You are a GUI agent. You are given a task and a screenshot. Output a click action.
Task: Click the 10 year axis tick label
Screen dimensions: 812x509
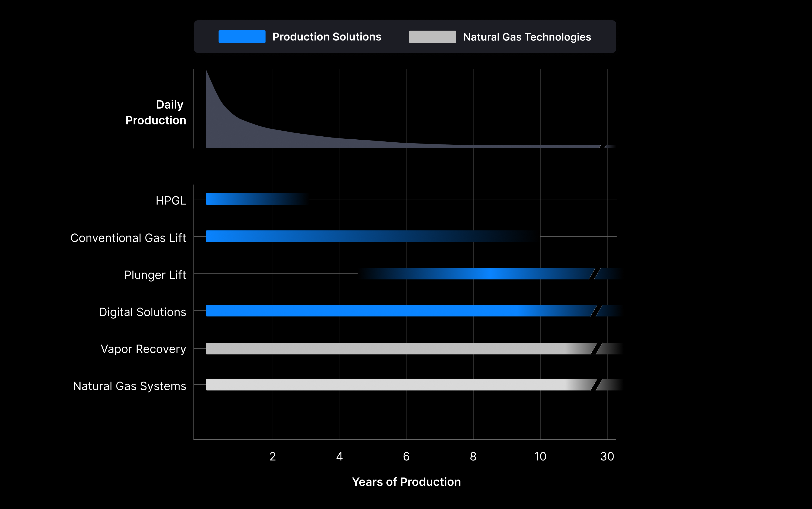540,457
